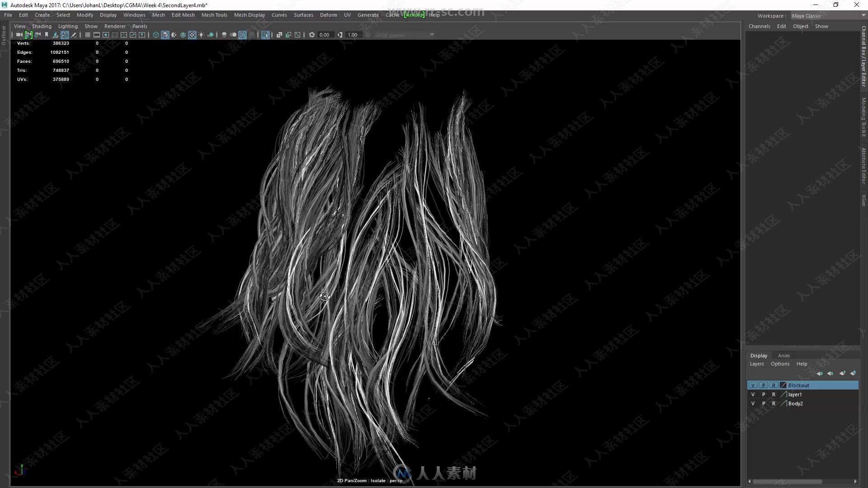Switch to the Display layer tab

(759, 356)
